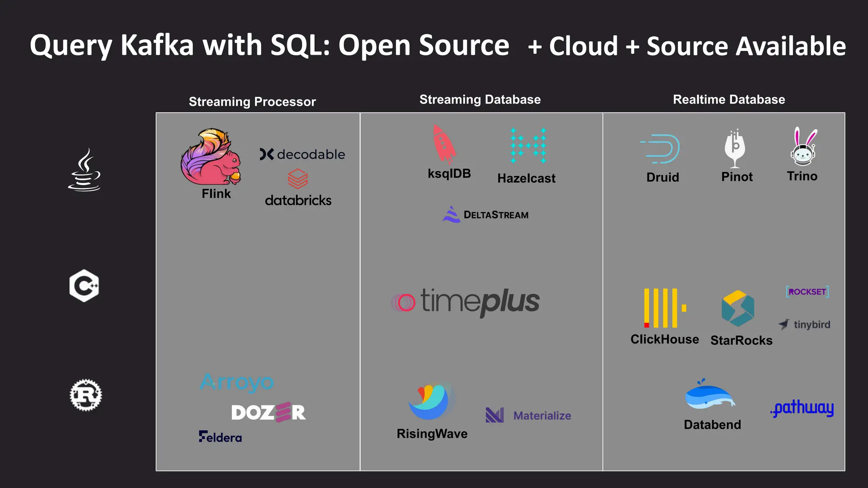Click the Pinot wine glass icon
Screen dimensions: 868x488
[x=736, y=148]
